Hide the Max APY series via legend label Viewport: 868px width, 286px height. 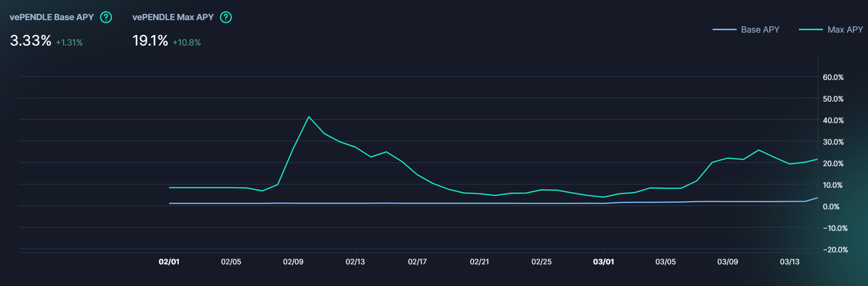coord(845,30)
